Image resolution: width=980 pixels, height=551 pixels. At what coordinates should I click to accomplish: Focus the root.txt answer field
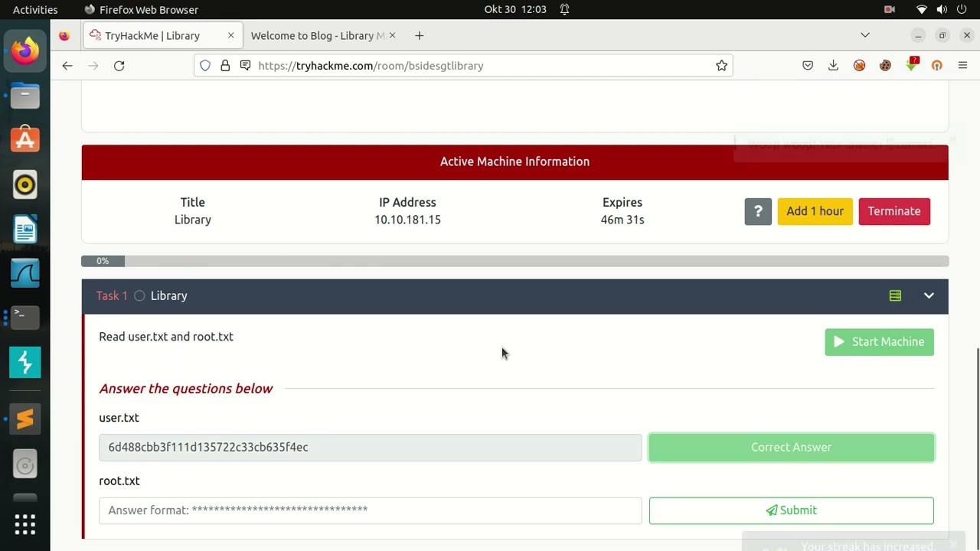click(x=370, y=510)
